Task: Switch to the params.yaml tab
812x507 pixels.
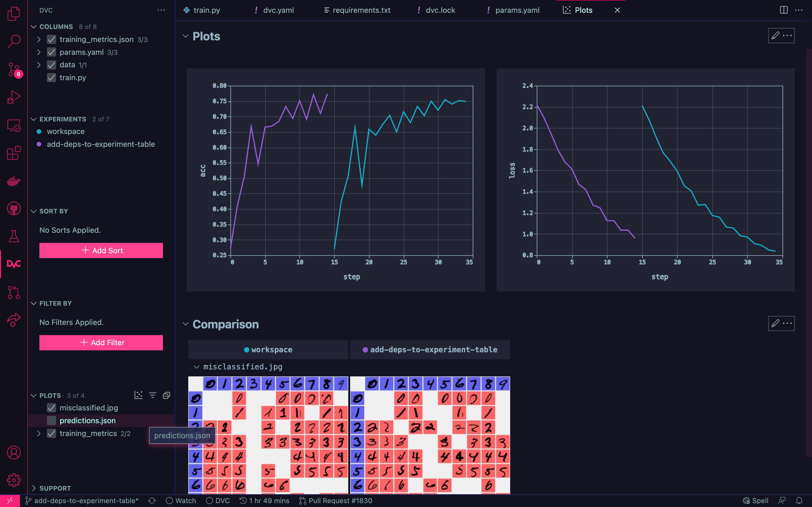Action: 517,10
